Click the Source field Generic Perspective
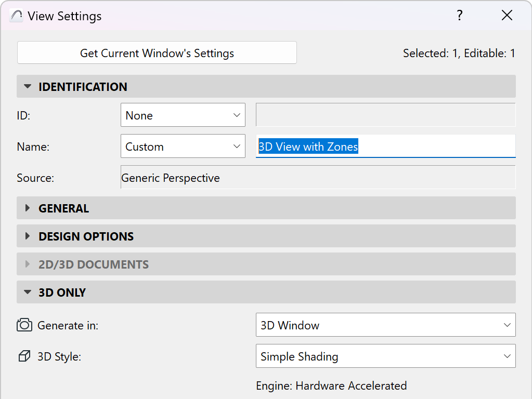The image size is (532, 399). click(x=318, y=178)
